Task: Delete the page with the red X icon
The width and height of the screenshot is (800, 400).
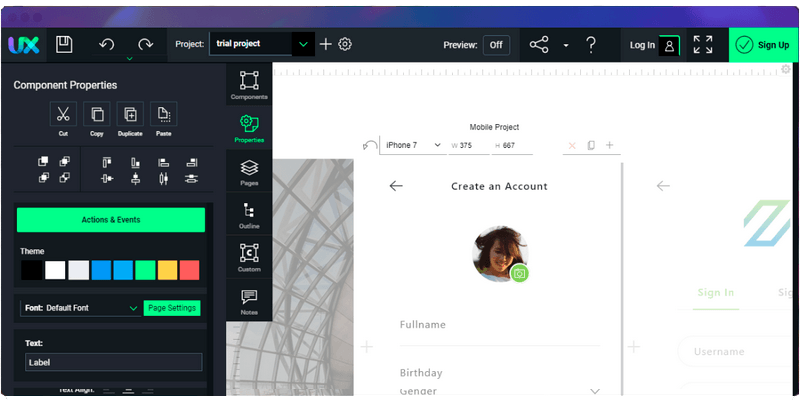Action: click(572, 145)
